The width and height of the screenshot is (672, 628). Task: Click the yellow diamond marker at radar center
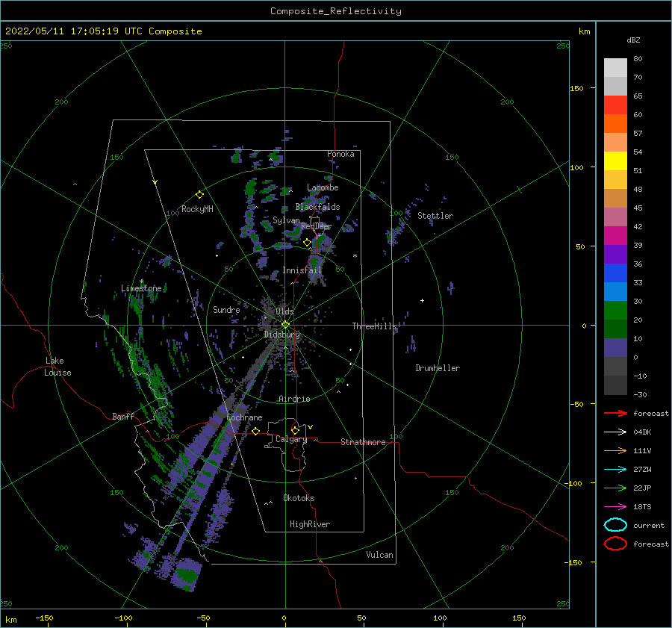point(285,325)
